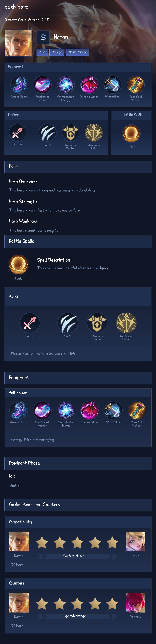Open Beatrix's portrait in the Counters section
This screenshot has height=644, width=156.
pos(135,603)
